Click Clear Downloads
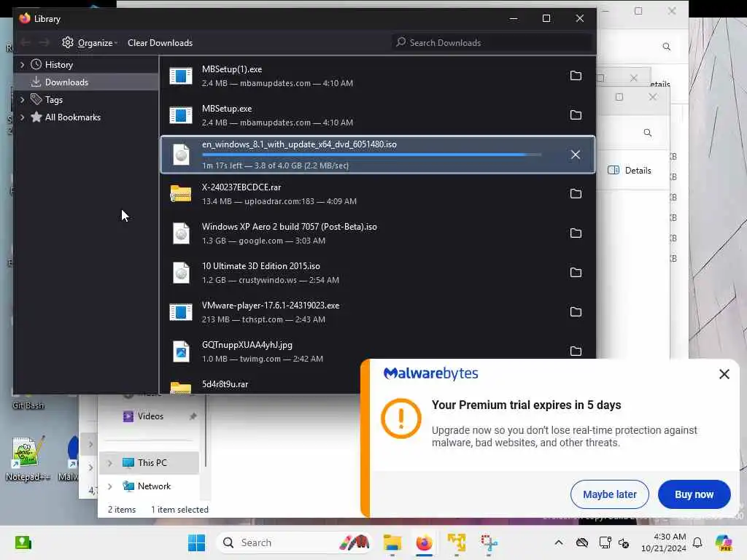Screen dimensions: 747x560 click(160, 43)
